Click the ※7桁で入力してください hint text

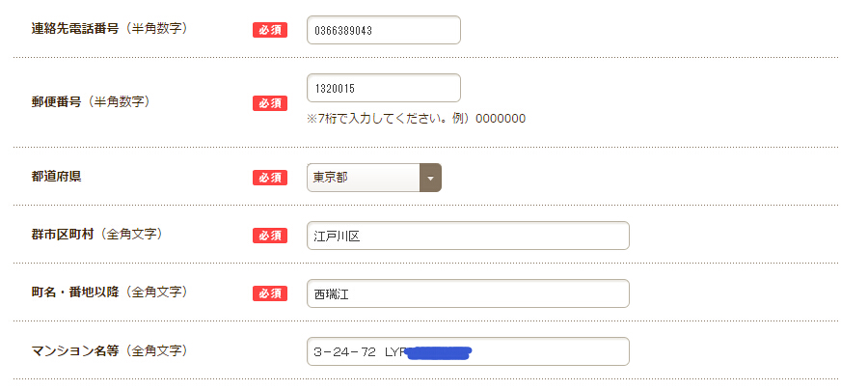(416, 119)
